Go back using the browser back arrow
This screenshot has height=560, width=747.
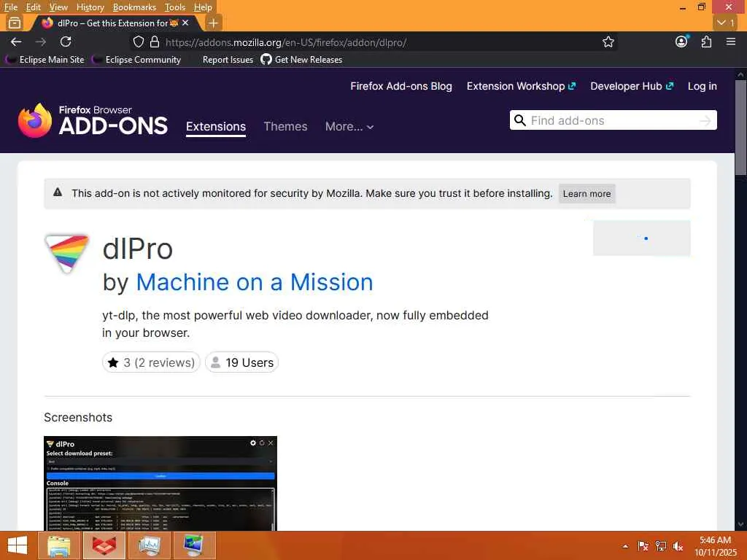(16, 42)
